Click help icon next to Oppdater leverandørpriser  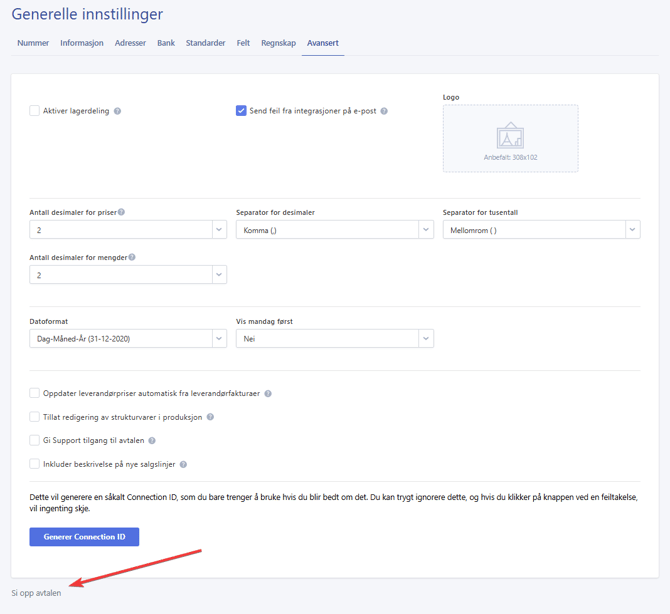tap(268, 394)
